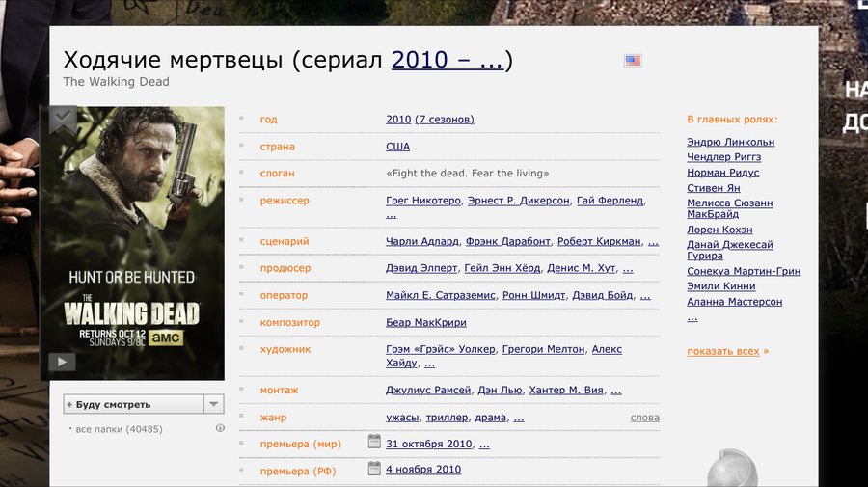
Task: Open writer Роберт Киркман
Action: [599, 241]
